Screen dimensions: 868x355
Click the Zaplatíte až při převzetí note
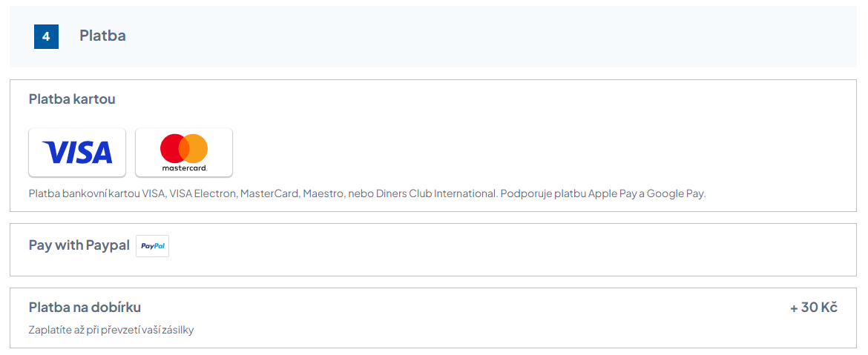point(111,330)
